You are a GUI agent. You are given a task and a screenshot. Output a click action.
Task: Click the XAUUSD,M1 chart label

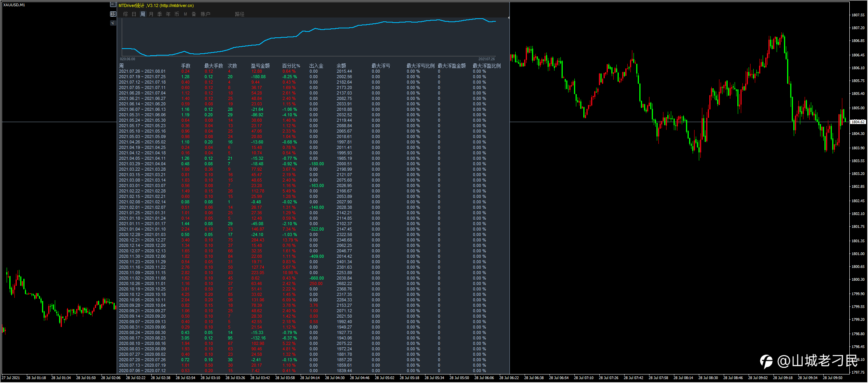14,5
